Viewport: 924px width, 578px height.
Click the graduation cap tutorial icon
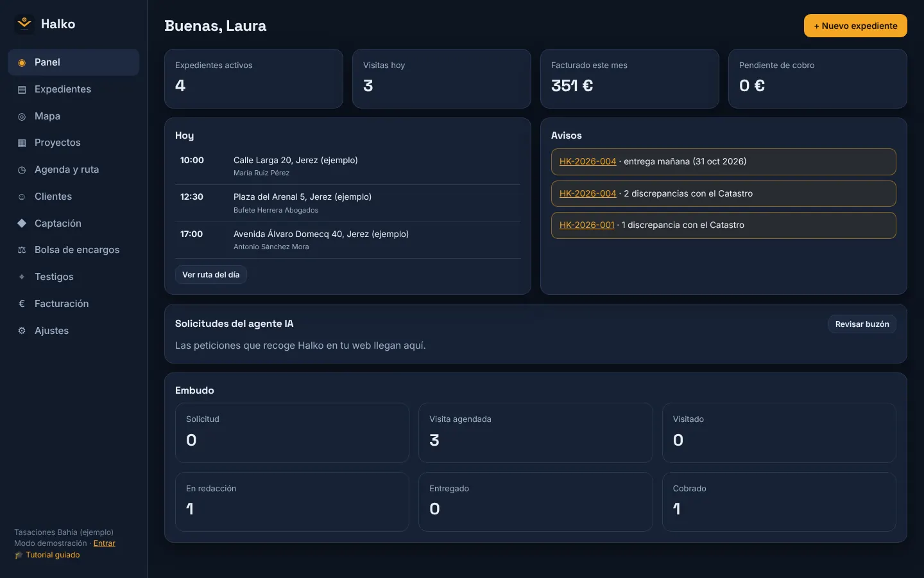click(19, 555)
